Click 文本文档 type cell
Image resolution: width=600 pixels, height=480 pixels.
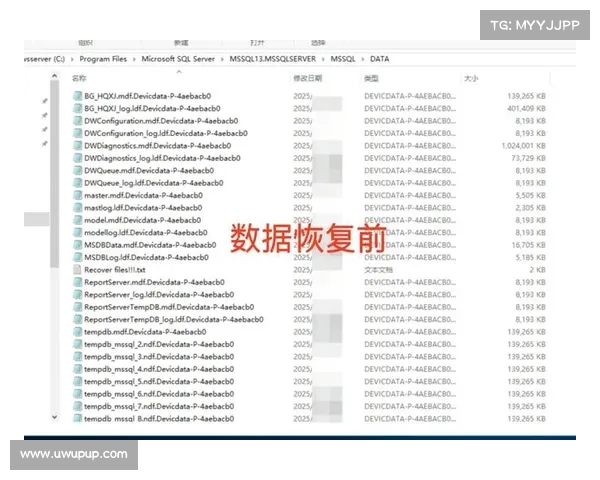coord(378,269)
